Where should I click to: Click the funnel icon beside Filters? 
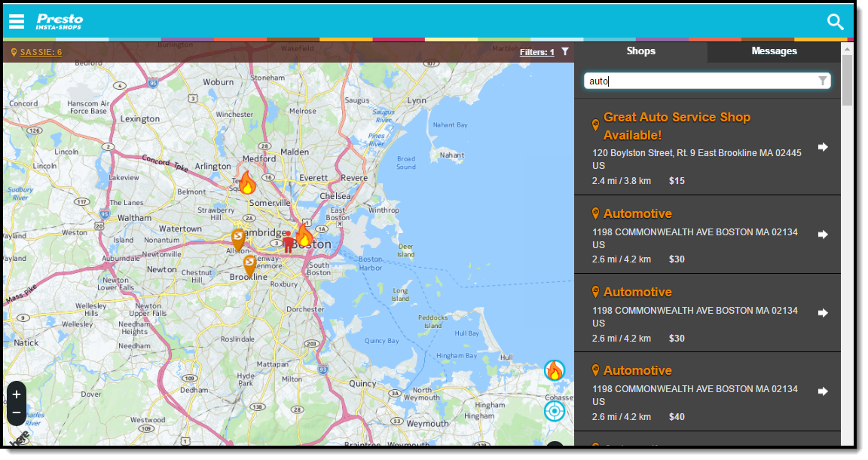tap(564, 51)
